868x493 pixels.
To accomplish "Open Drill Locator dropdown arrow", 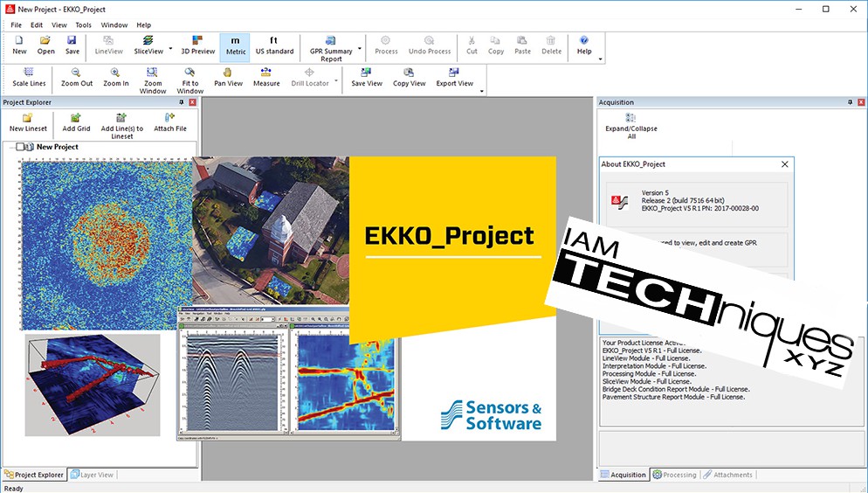I will (336, 81).
